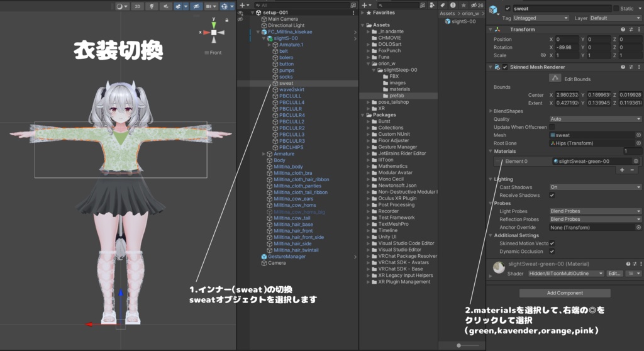Open Layer Default dropdown
The width and height of the screenshot is (644, 351).
coord(615,18)
